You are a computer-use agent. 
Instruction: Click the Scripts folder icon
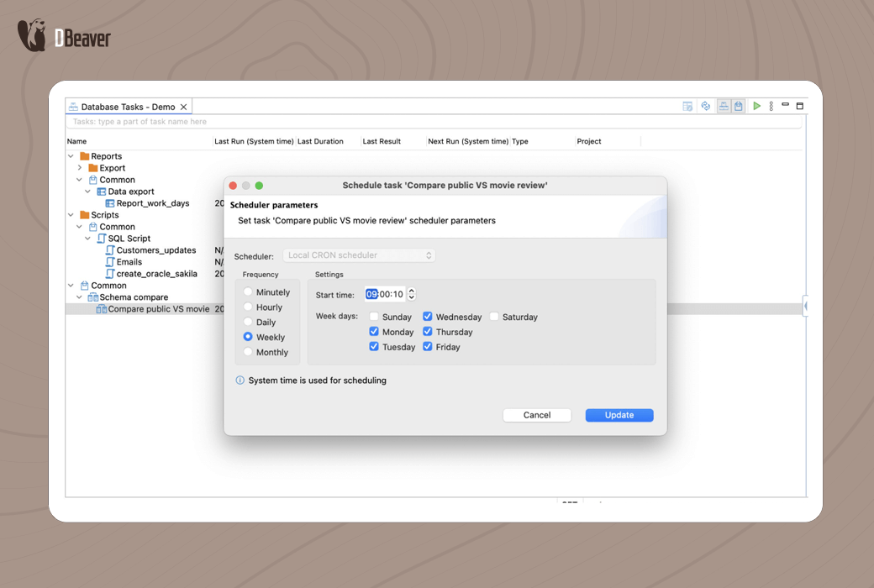[x=85, y=215]
